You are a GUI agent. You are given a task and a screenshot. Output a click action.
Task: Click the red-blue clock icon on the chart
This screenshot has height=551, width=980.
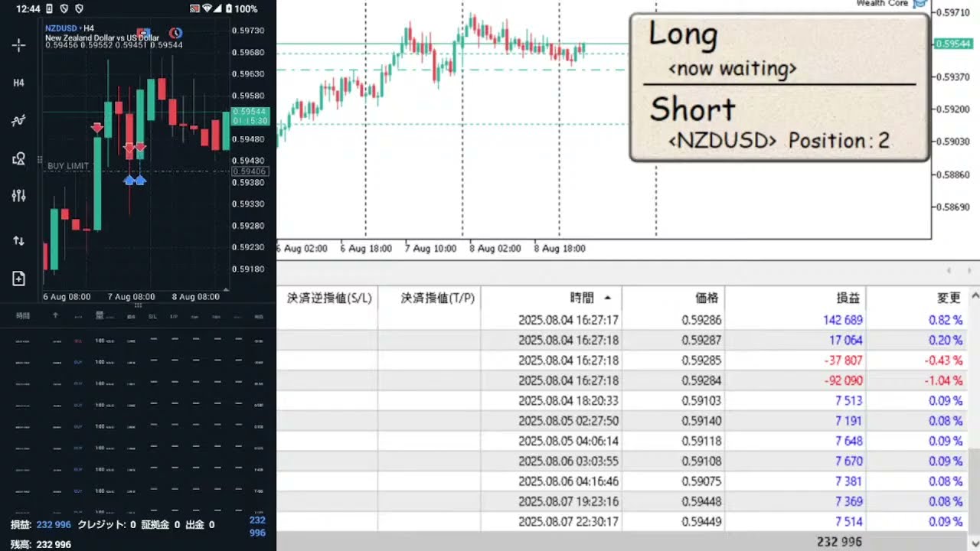point(175,33)
